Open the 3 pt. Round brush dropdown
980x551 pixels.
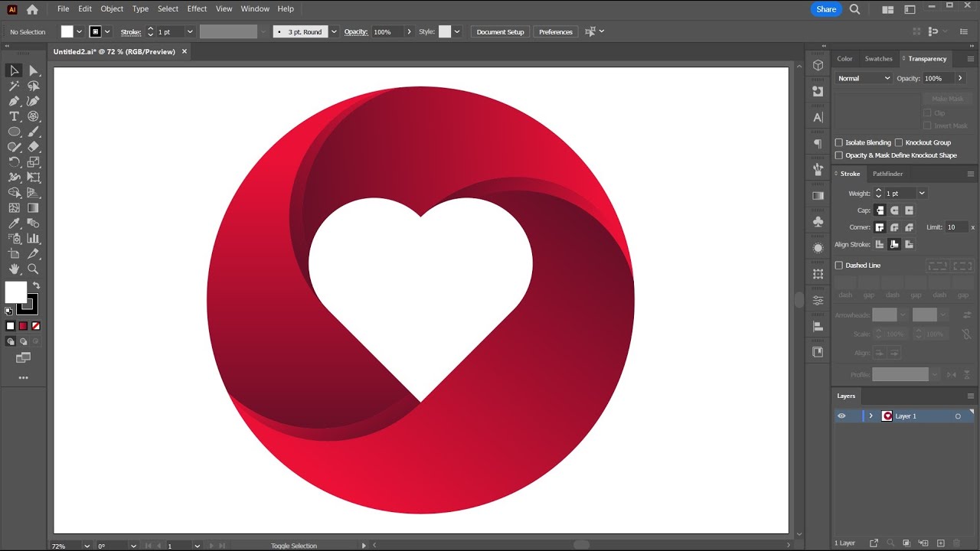[334, 32]
